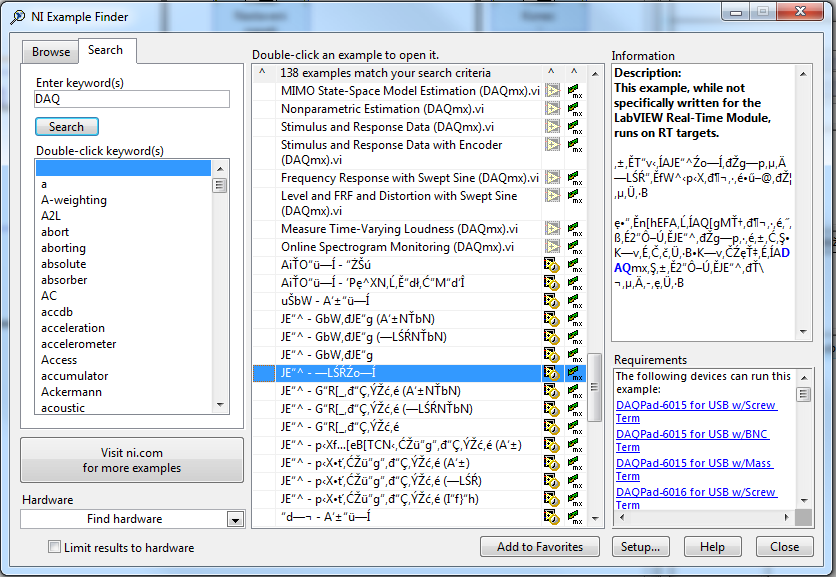Viewport: 836px width, 577px height.
Task: Open the Find hardware dropdown
Action: click(x=235, y=519)
